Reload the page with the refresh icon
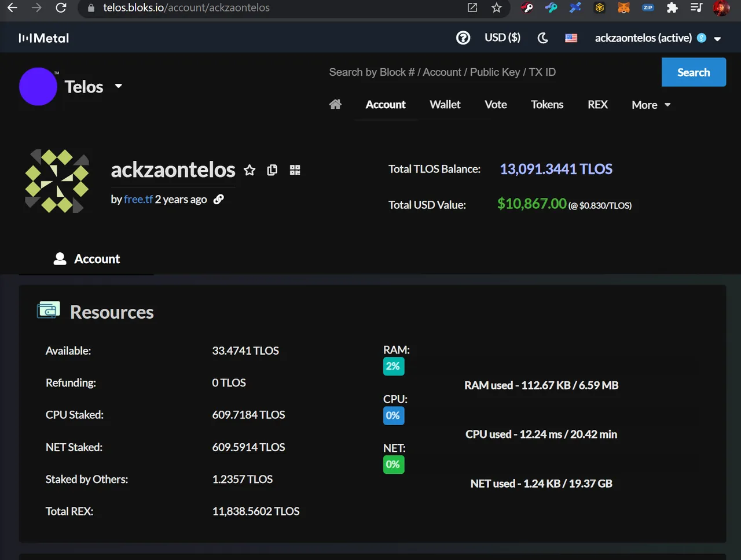Viewport: 741px width, 560px height. tap(61, 8)
